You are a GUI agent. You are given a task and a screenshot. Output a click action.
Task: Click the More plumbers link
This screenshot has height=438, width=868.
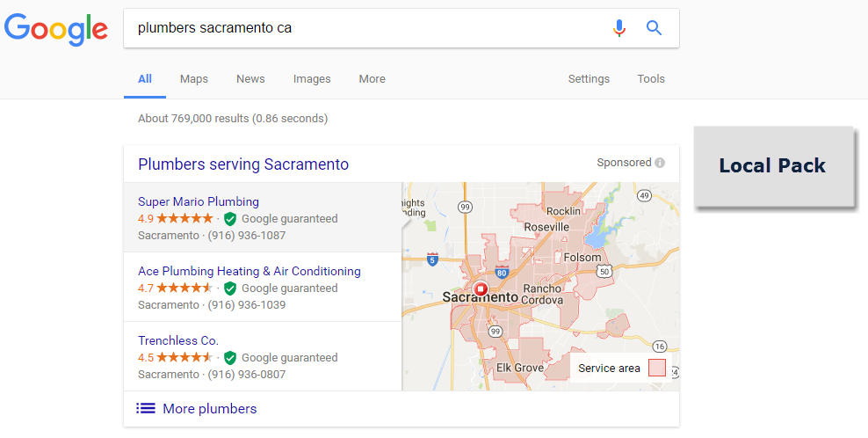(210, 408)
